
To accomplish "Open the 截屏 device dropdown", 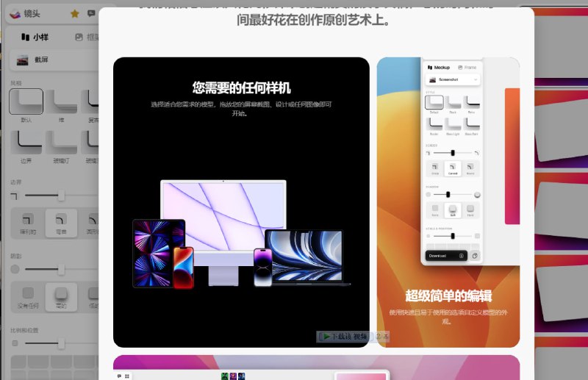I will [x=54, y=60].
